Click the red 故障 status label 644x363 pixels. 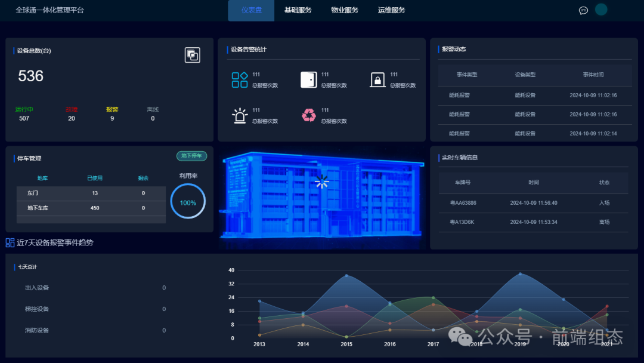pyautogui.click(x=72, y=109)
